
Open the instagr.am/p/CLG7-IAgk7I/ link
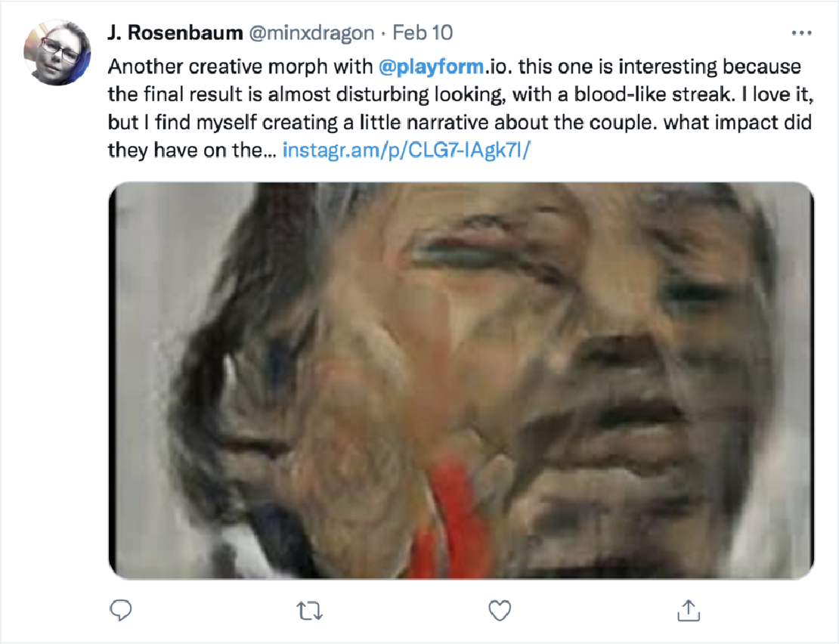pos(406,150)
